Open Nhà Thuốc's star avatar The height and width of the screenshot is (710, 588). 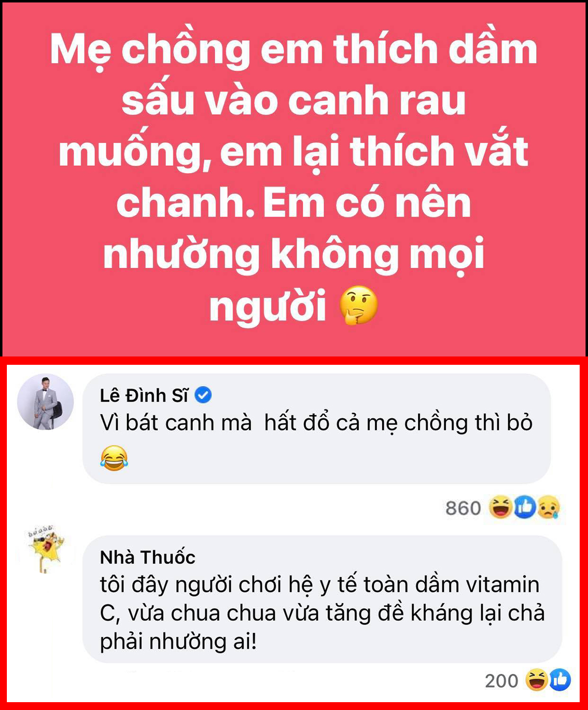point(46,549)
